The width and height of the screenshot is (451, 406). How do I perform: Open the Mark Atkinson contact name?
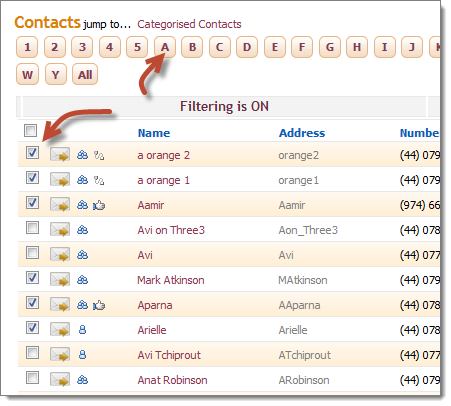pyautogui.click(x=171, y=280)
